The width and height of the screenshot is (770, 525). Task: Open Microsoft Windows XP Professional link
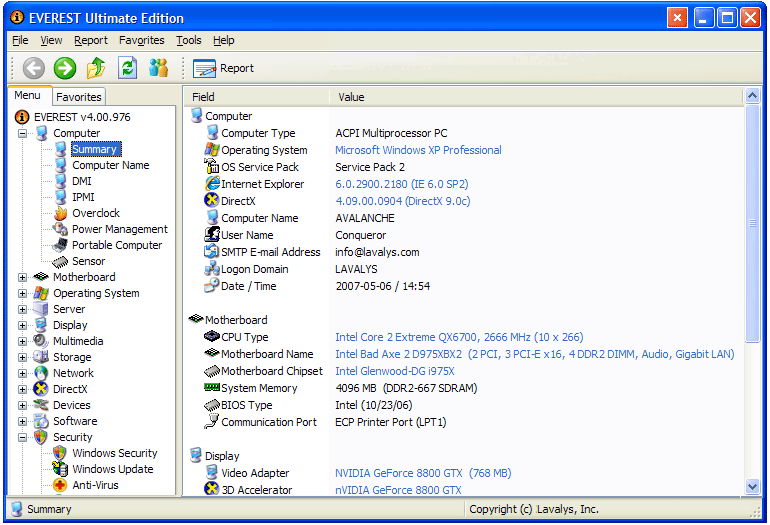tap(418, 150)
